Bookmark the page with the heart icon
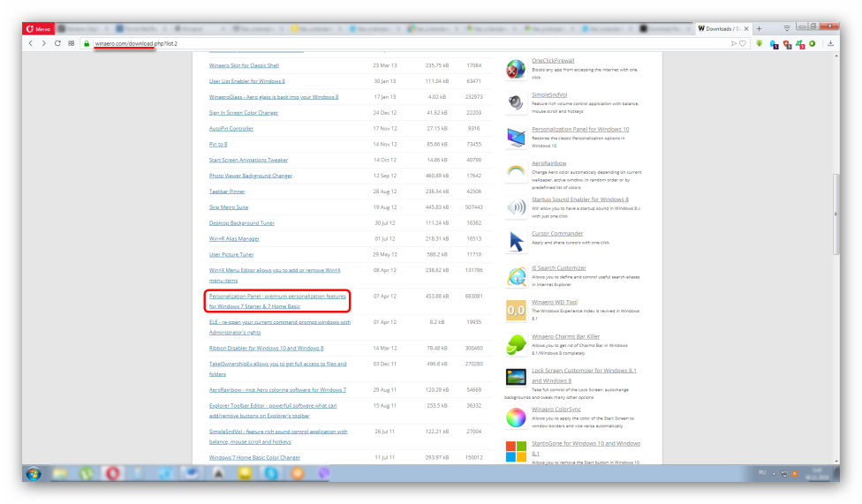The height and width of the screenshot is (504, 862). (x=743, y=42)
